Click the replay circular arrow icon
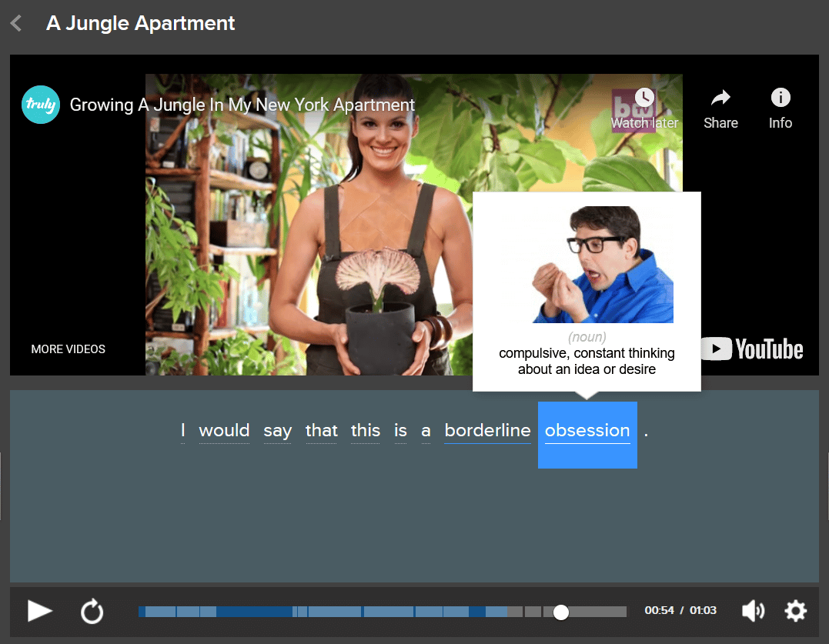The width and height of the screenshot is (829, 644). click(92, 612)
